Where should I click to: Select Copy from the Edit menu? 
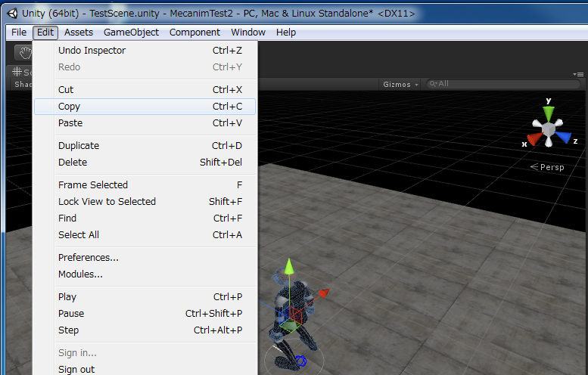(x=145, y=107)
